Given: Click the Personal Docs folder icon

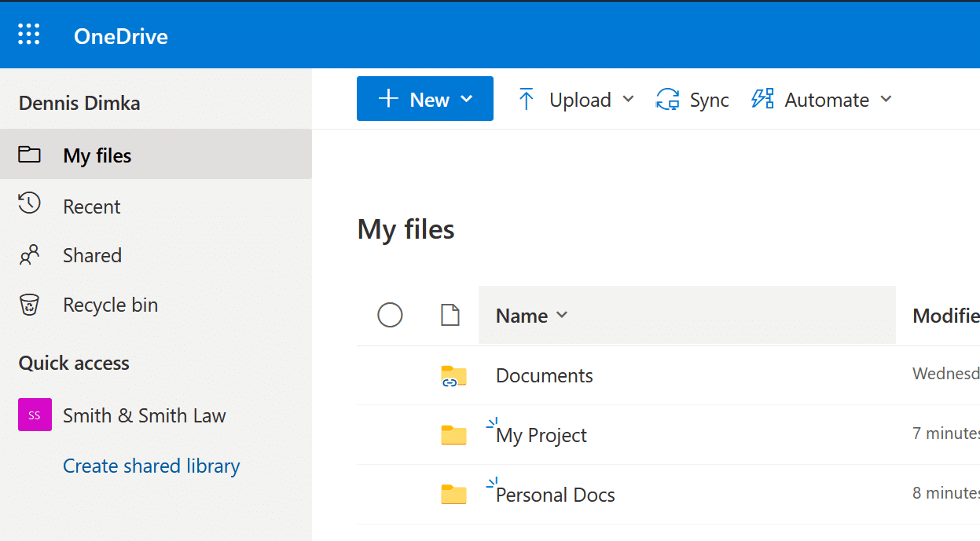Looking at the screenshot, I should (453, 494).
